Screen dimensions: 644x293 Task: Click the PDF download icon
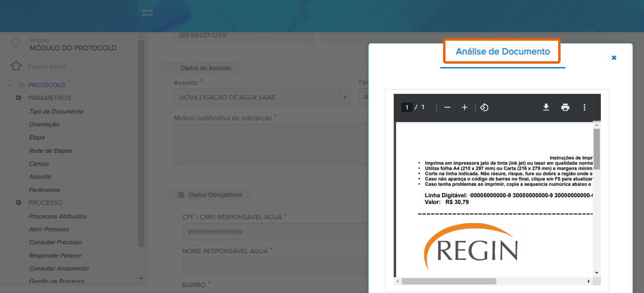(546, 107)
